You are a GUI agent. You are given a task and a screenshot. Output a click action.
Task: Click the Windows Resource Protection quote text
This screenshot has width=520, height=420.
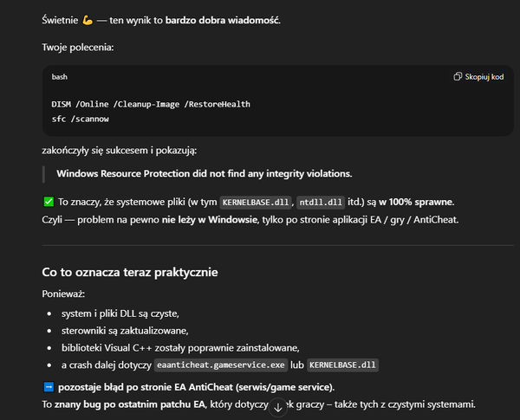click(204, 173)
